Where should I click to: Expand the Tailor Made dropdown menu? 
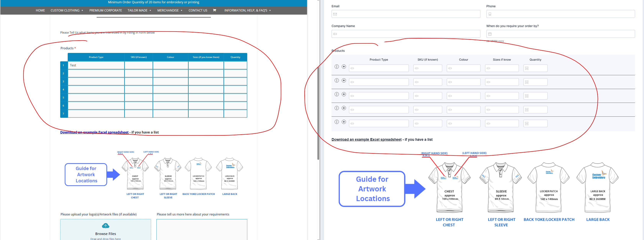(139, 10)
